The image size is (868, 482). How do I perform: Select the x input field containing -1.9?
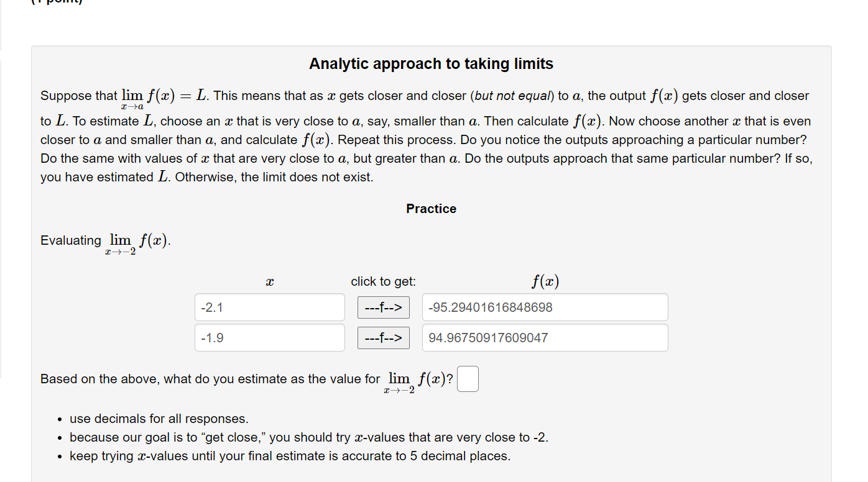[x=269, y=337]
